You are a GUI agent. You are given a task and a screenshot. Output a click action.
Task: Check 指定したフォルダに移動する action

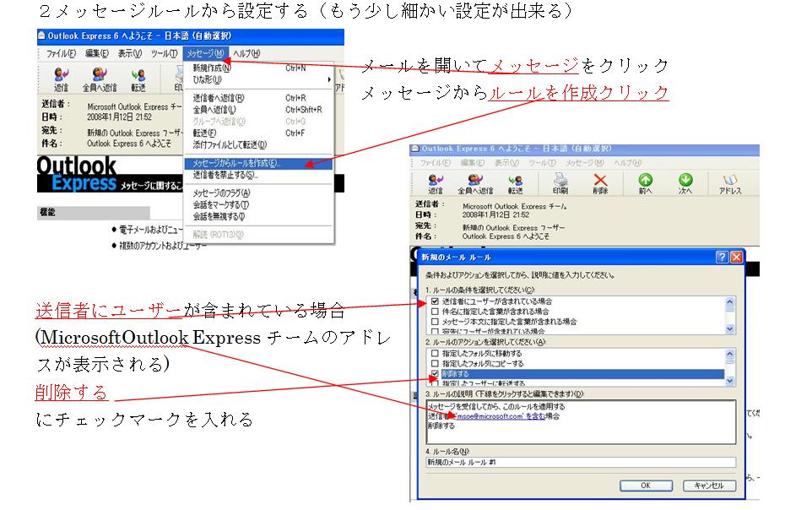(435, 354)
